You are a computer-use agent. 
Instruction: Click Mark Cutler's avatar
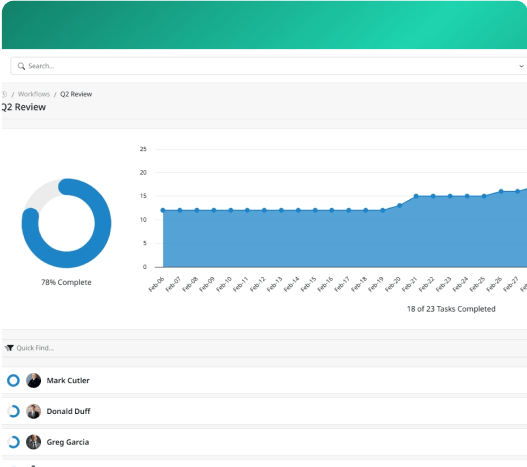(34, 381)
